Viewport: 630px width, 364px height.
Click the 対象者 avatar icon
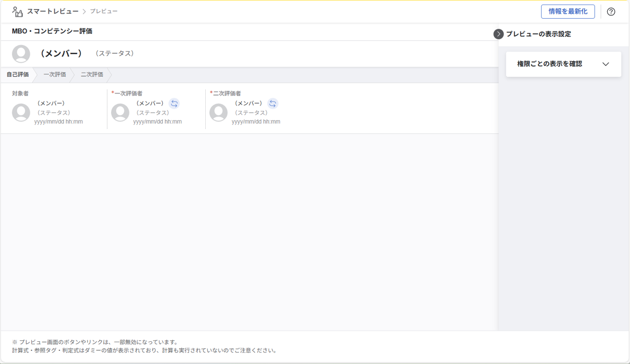click(x=21, y=112)
